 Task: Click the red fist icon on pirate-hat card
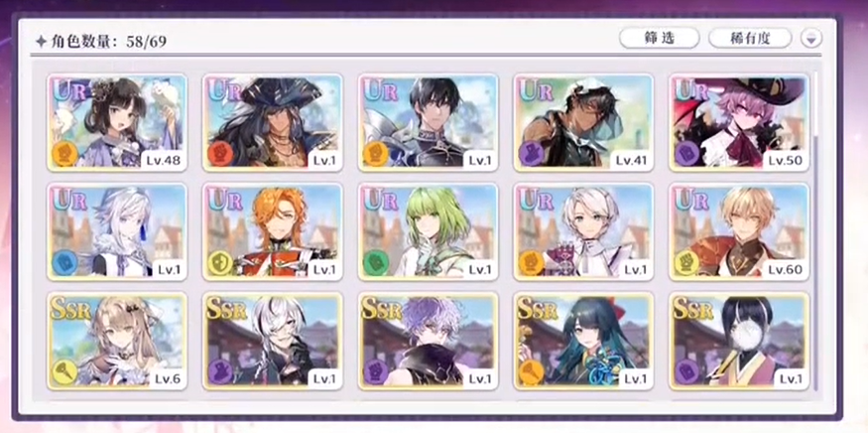(221, 155)
